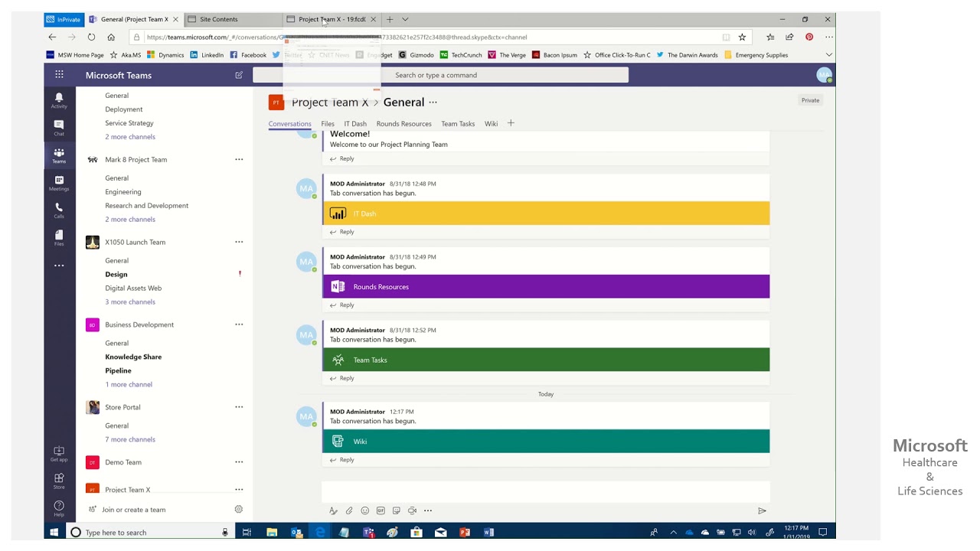This screenshot has height=551, width=980.
Task: Open the yellow IT Dash card
Action: point(546,214)
